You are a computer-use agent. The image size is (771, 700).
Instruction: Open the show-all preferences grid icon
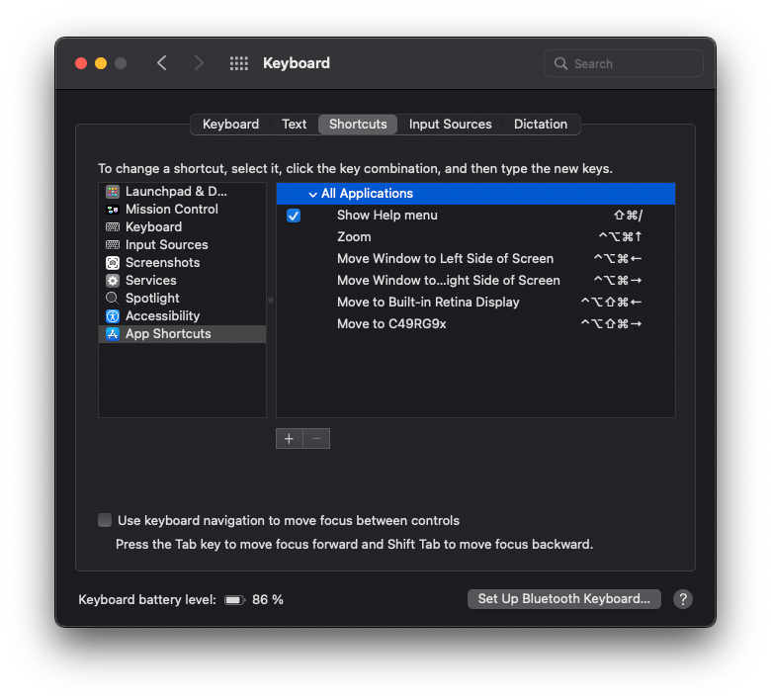tap(239, 63)
